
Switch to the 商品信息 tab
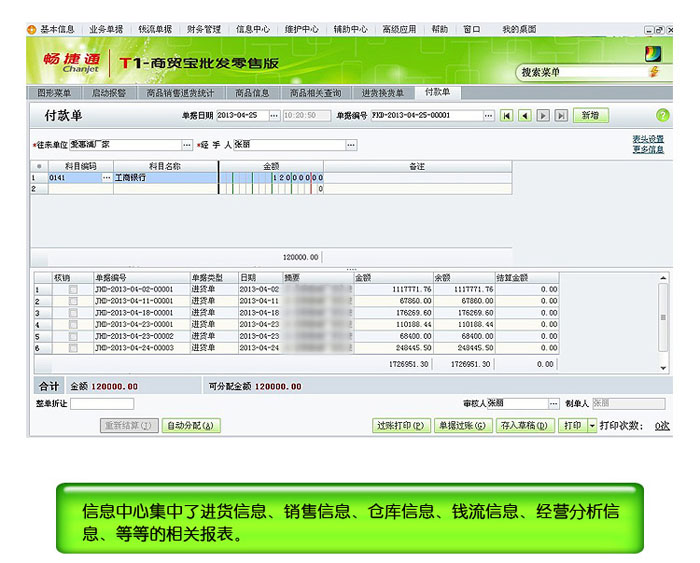click(x=252, y=93)
